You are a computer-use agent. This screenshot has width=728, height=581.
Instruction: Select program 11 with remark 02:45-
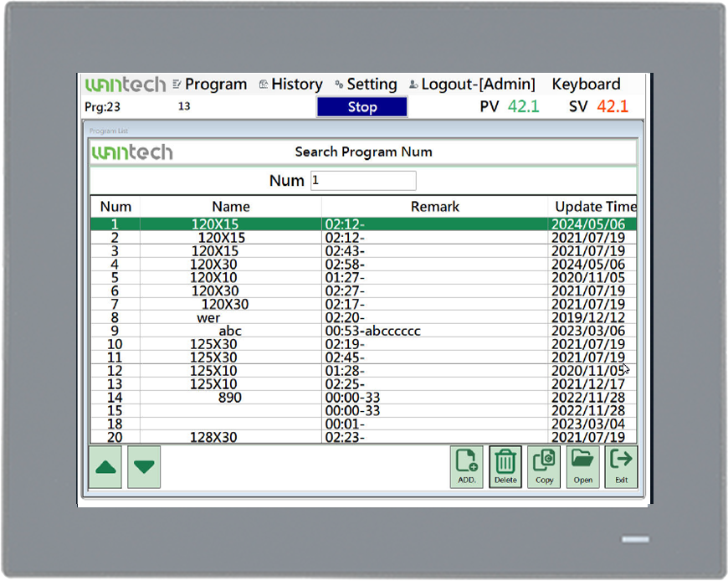click(363, 357)
